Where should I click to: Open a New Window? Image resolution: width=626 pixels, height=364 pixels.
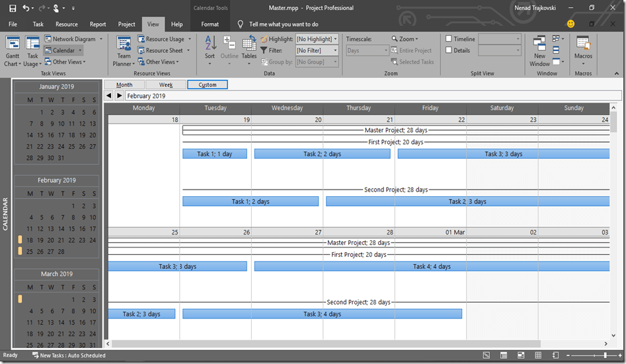[x=540, y=51]
